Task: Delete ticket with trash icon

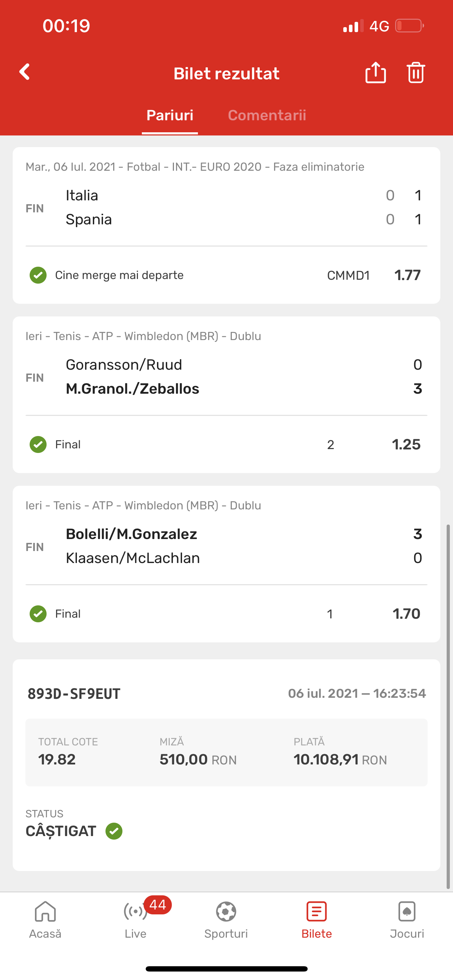Action: [416, 72]
